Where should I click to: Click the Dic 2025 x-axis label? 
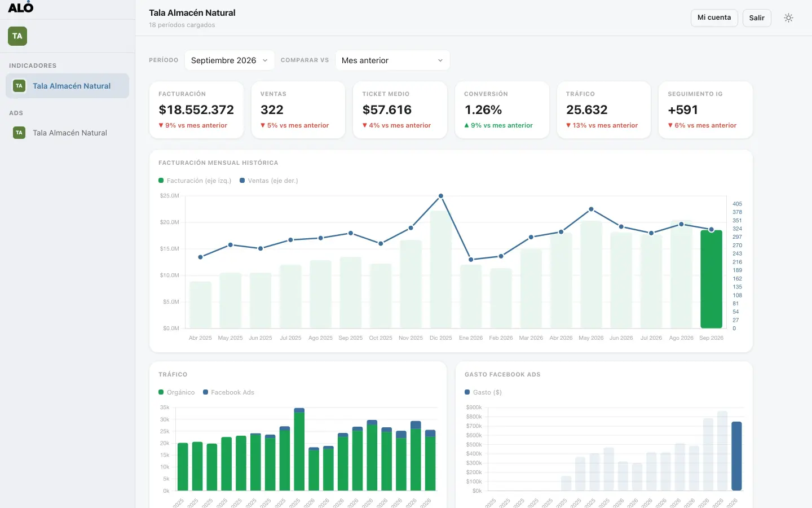pyautogui.click(x=441, y=338)
